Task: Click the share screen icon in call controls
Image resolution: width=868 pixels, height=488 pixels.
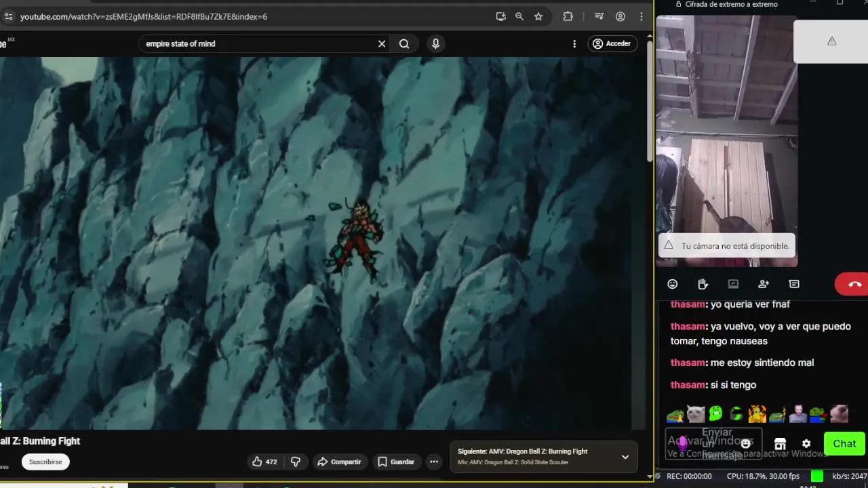Action: 733,284
